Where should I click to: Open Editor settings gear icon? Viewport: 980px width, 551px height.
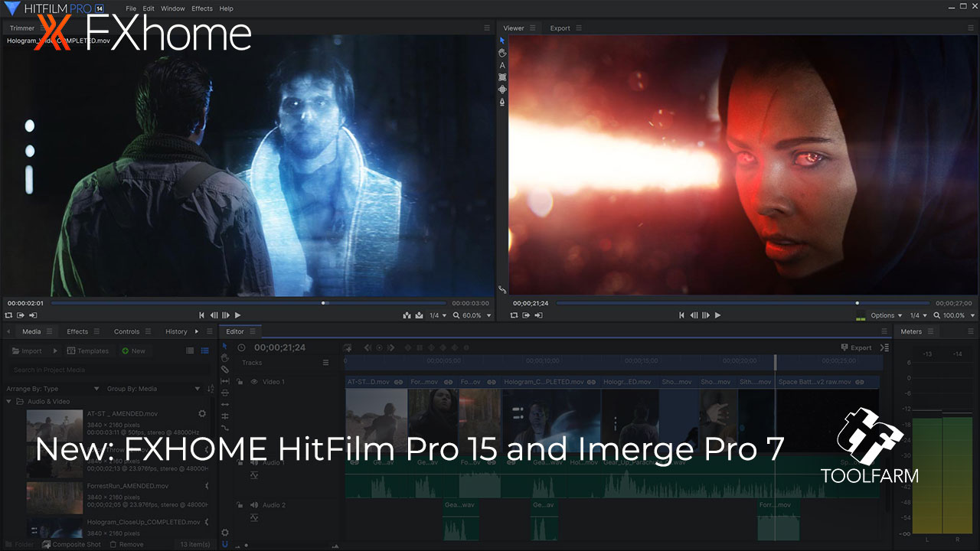225,533
